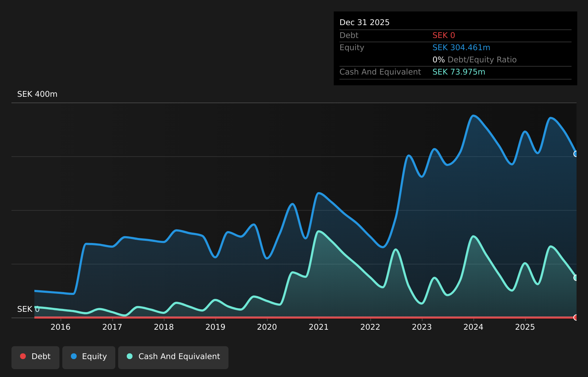This screenshot has height=377, width=588.
Task: Toggle the Debt legend button
Action: click(35, 357)
